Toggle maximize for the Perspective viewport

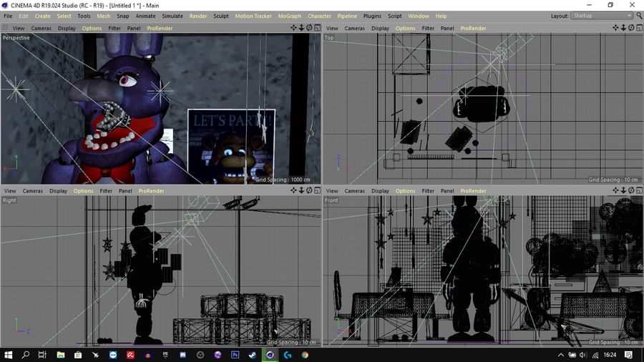pyautogui.click(x=318, y=28)
